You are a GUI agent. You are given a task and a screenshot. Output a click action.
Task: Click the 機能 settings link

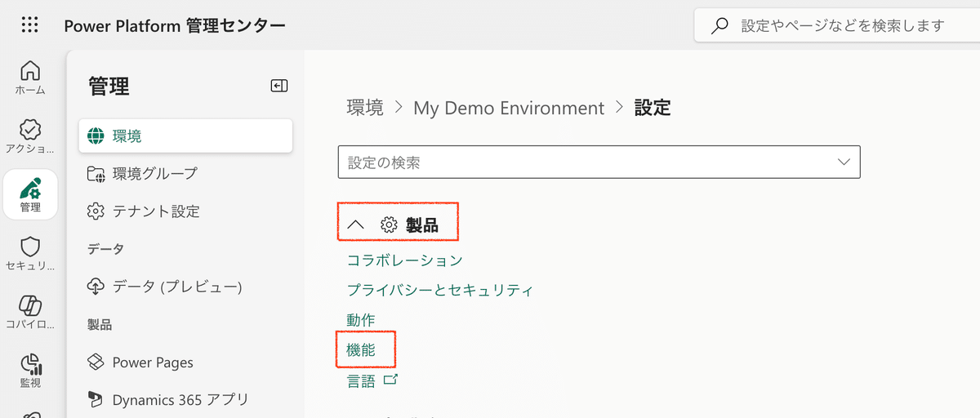[361, 349]
